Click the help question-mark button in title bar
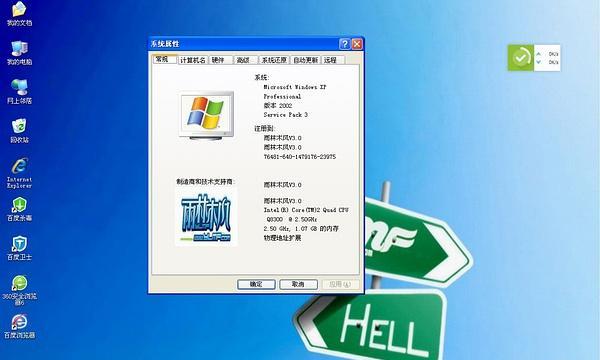This screenshot has height=360, width=600. (344, 44)
